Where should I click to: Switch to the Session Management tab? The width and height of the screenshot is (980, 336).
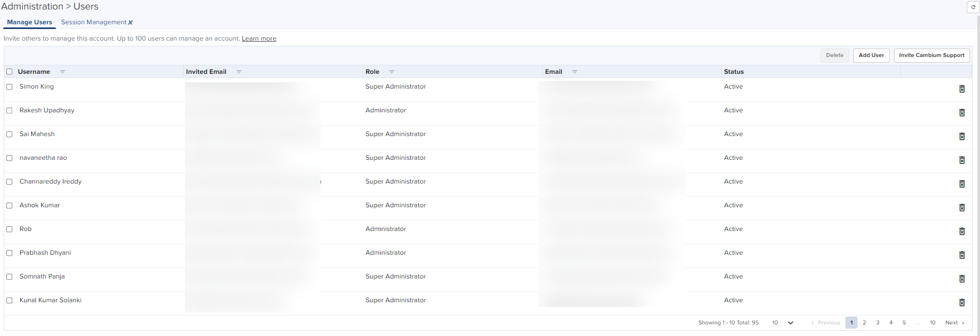click(x=93, y=22)
